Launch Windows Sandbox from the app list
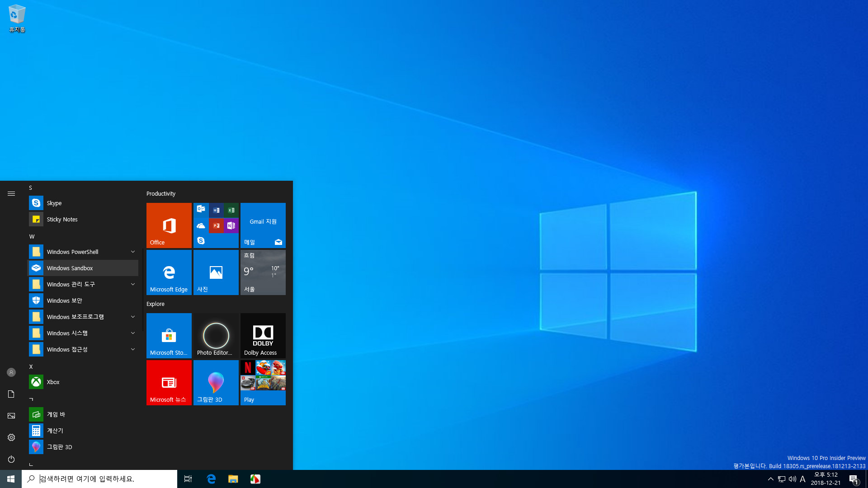This screenshot has width=868, height=488. coord(83,268)
